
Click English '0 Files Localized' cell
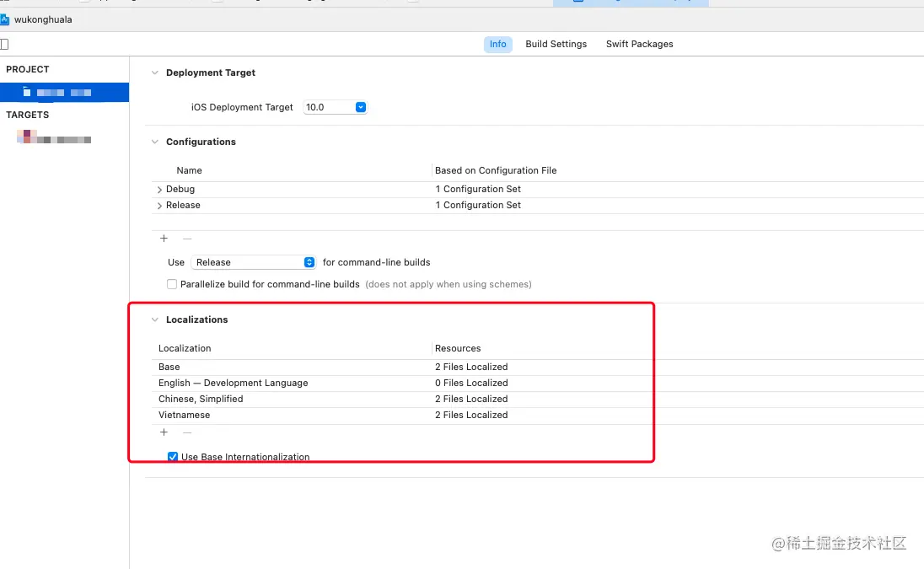(x=471, y=383)
